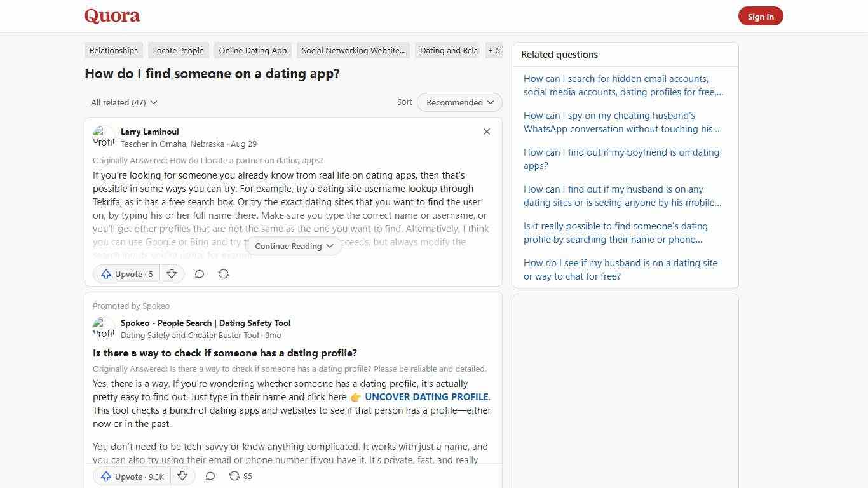Click the Quora logo
Image resolution: width=868 pixels, height=488 pixels.
click(x=111, y=15)
